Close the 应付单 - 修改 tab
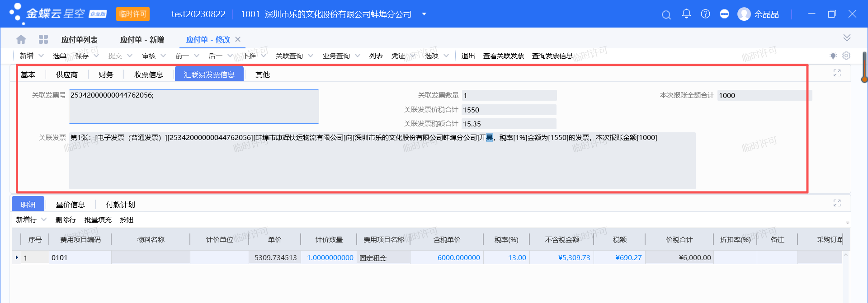 pyautogui.click(x=238, y=39)
